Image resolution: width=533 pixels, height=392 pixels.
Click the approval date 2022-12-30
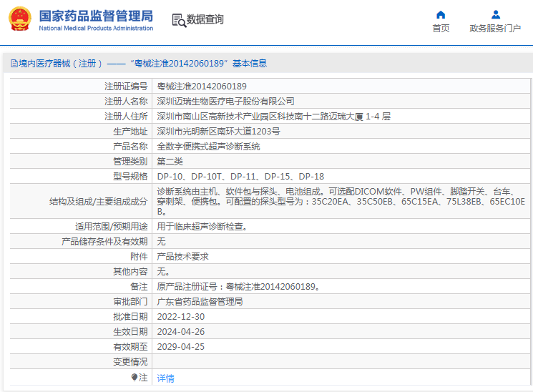(x=180, y=317)
